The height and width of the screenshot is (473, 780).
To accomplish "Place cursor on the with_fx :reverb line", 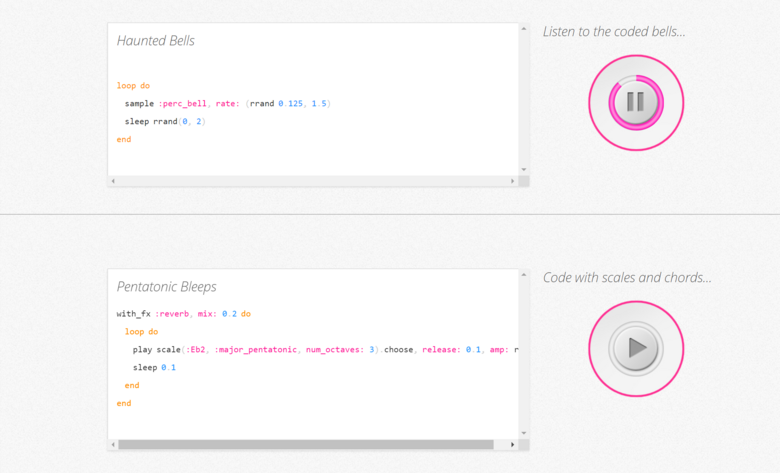I will 183,313.
